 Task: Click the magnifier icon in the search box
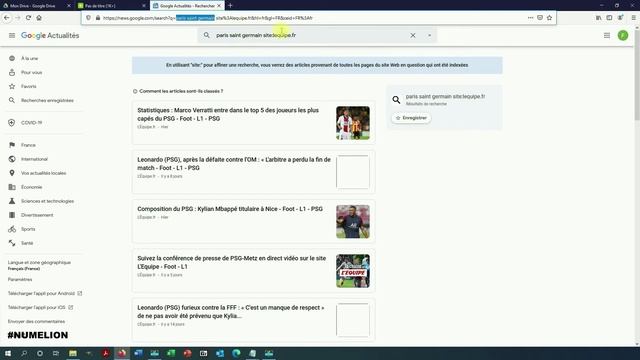pos(207,35)
